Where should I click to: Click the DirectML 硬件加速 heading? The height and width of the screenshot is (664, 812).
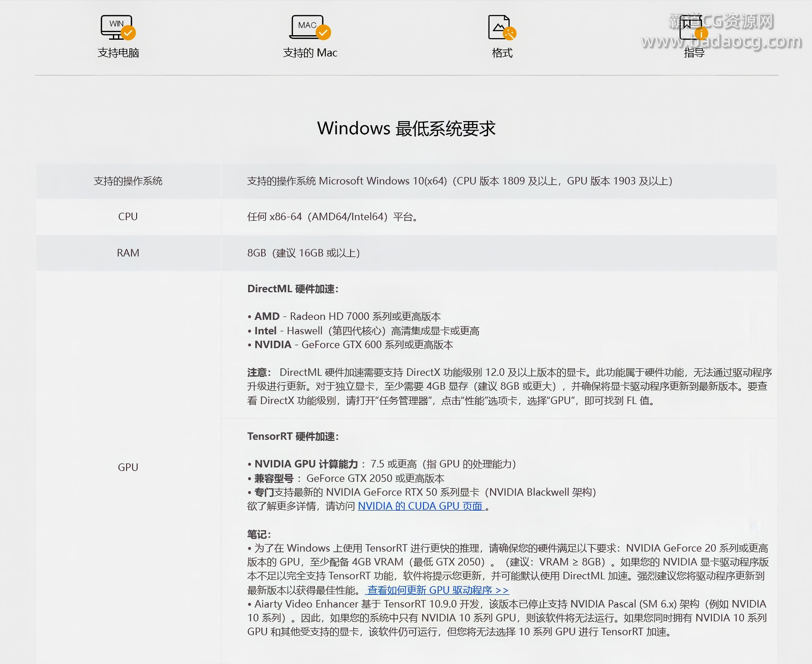(x=293, y=289)
